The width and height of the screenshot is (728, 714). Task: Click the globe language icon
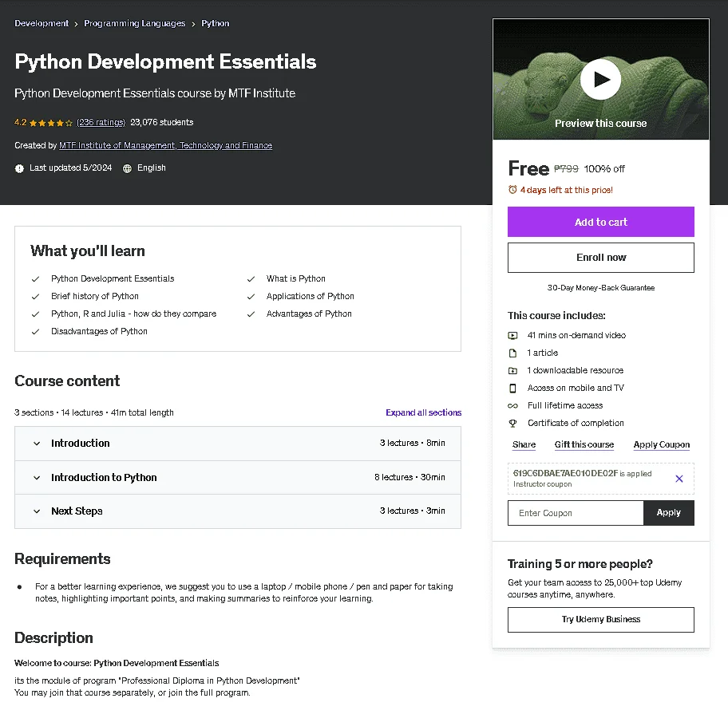tap(127, 168)
